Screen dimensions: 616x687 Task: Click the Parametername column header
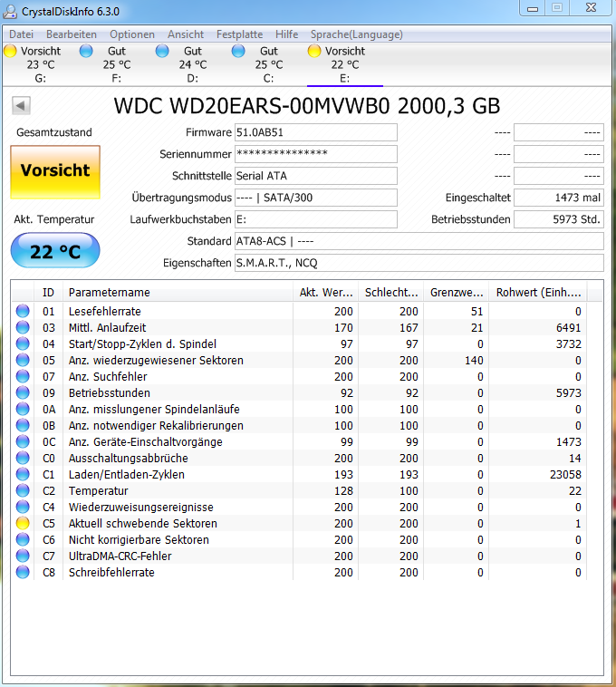click(x=178, y=292)
